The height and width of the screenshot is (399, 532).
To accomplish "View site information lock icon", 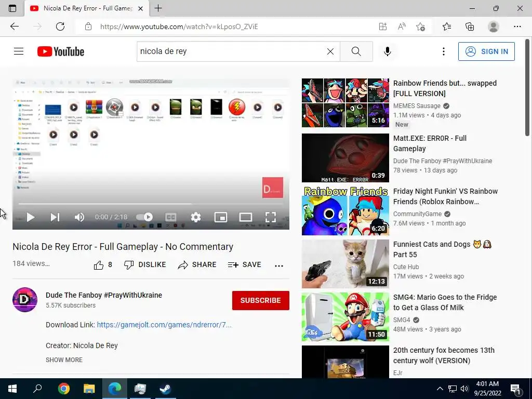I will click(x=88, y=26).
